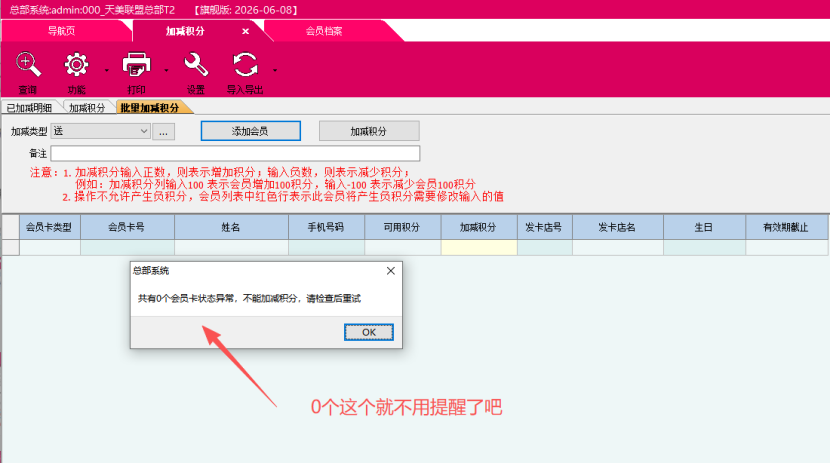830x463 pixels.
Task: Expand the 导入导出 dropdown arrow
Action: 275,70
